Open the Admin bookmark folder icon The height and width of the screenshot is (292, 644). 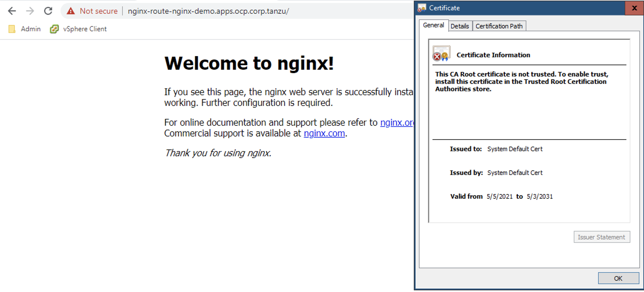[x=12, y=29]
